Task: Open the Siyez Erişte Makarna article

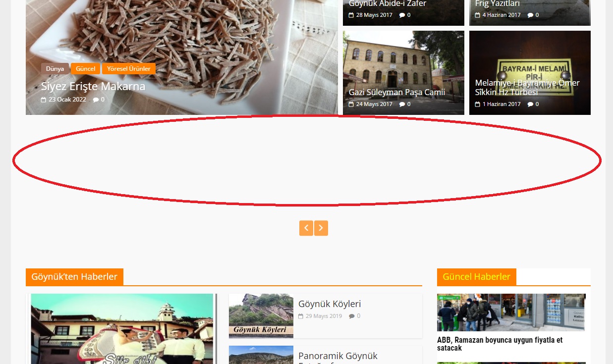Action: 93,86
